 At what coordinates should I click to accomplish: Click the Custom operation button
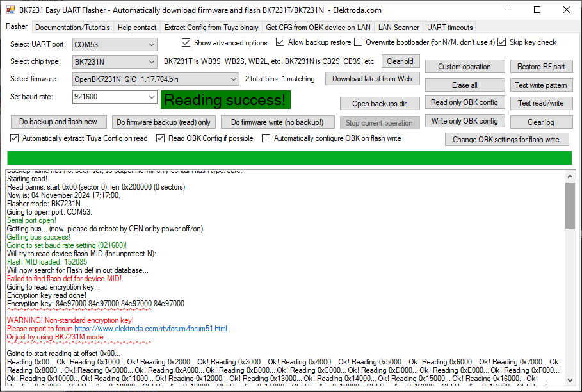point(464,67)
